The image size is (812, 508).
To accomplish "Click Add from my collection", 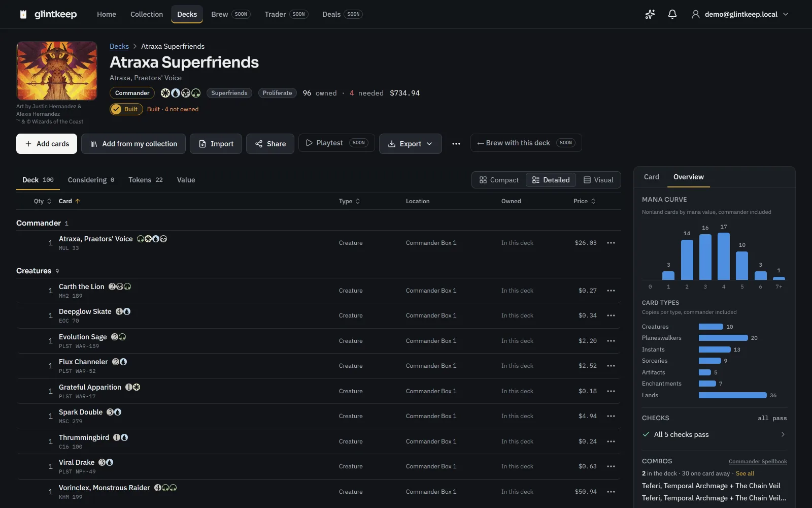I will 133,144.
